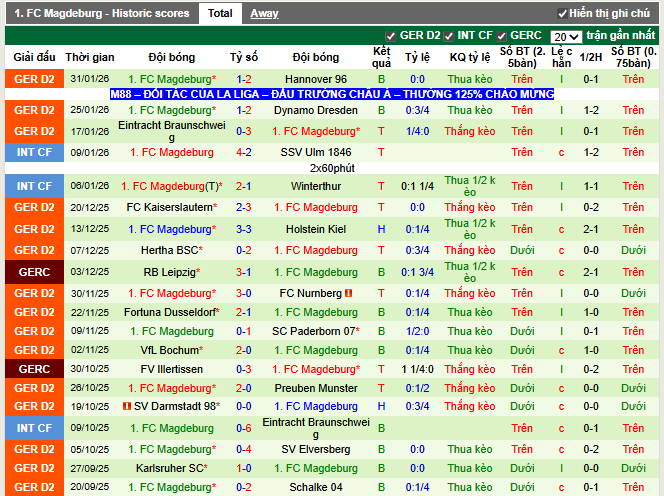The image size is (664, 496).
Task: Switch to the Total tab
Action: (220, 14)
